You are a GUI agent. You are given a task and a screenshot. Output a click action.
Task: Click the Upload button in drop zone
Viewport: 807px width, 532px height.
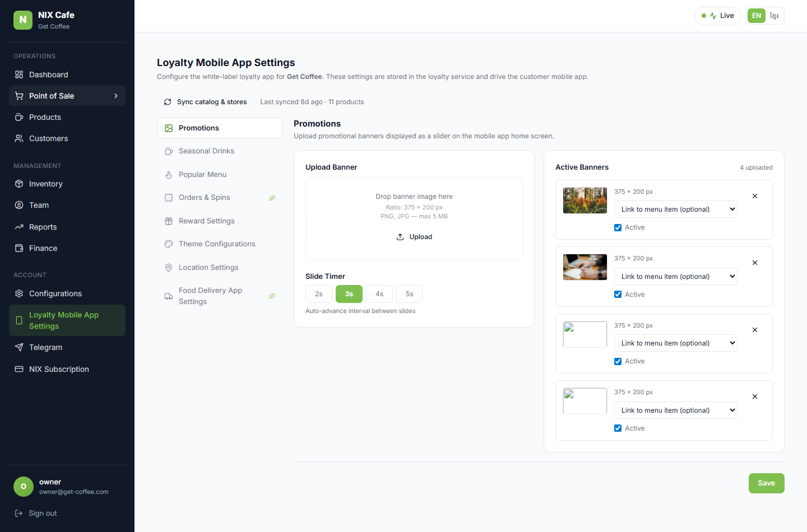(414, 237)
